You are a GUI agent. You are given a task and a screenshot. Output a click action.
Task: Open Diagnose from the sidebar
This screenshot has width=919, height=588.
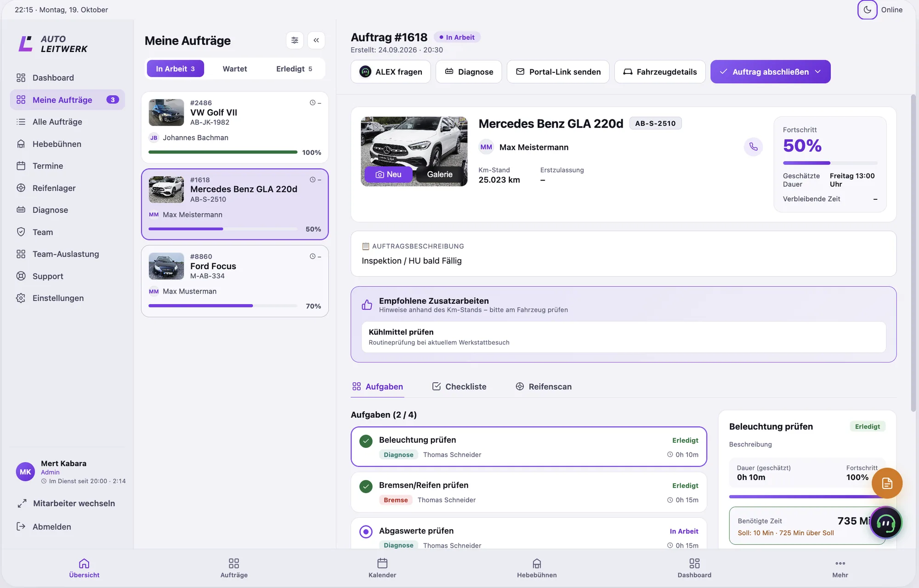pos(67,210)
